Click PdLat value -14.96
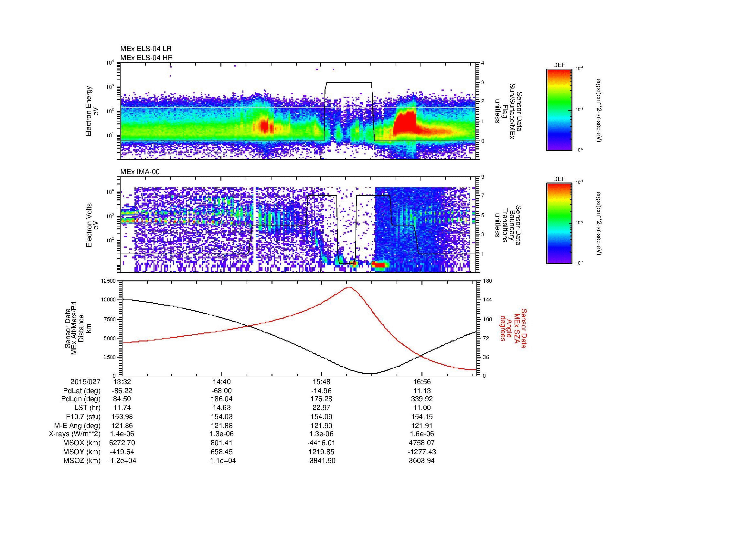Image resolution: width=756 pixels, height=534 pixels. 322,391
